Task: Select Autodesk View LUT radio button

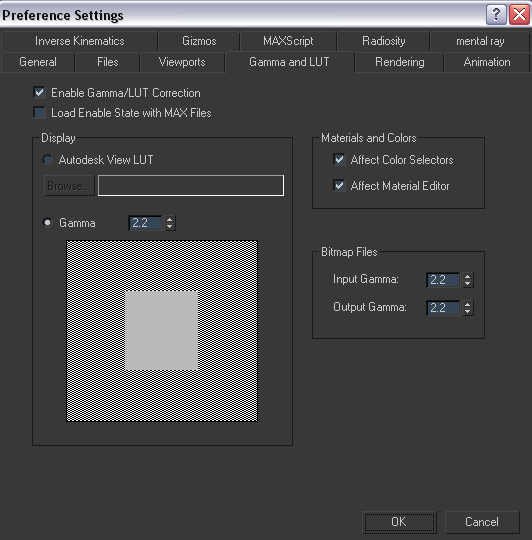Action: (x=47, y=159)
